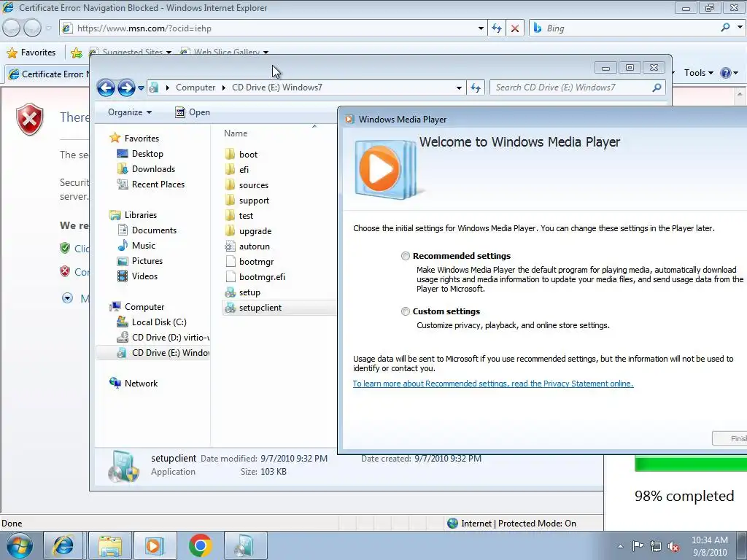Select Computer in the navigation pane
This screenshot has height=560, width=747.
click(x=136, y=307)
